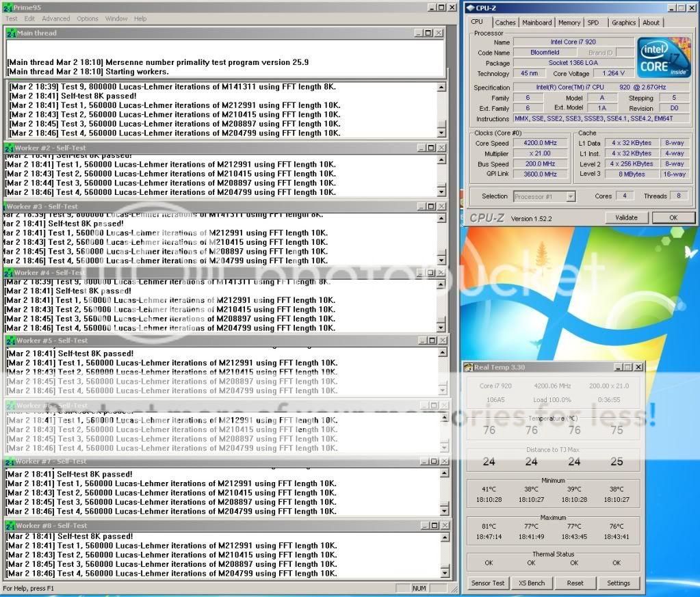Click the Main thread window icon
The height and width of the screenshot is (597, 700).
tap(11, 33)
